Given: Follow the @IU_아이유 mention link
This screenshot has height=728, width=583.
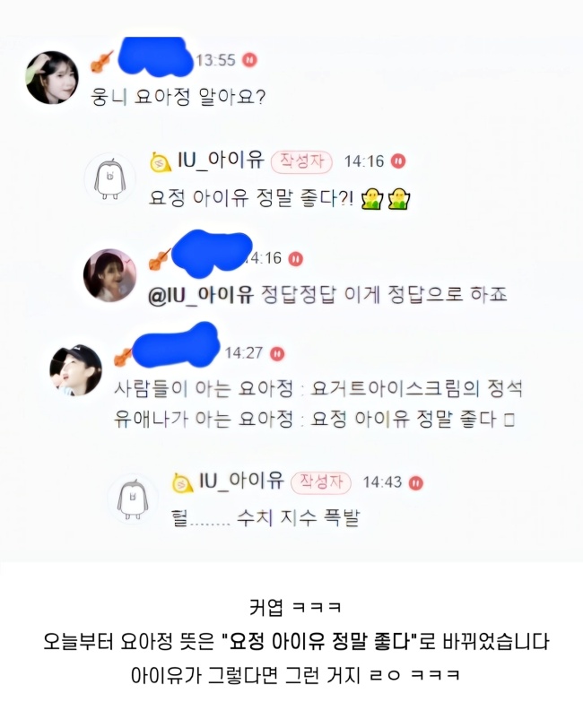Looking at the screenshot, I should click(x=201, y=295).
